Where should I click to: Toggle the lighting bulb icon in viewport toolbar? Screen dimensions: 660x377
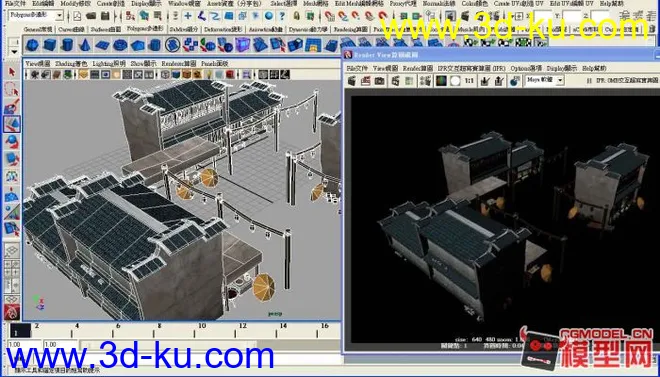coord(208,75)
